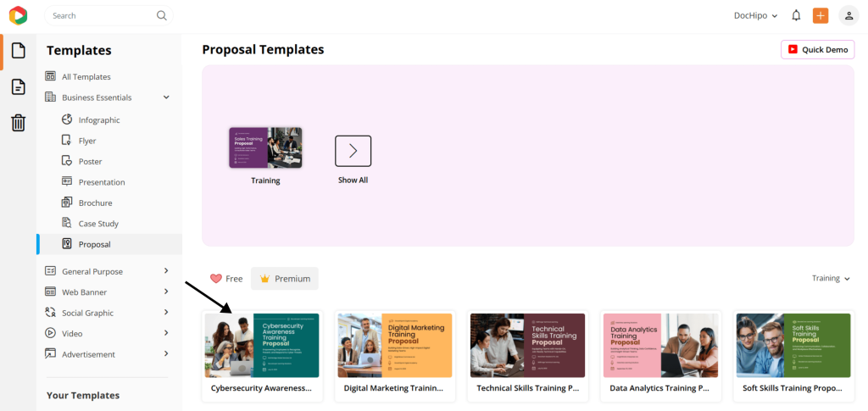This screenshot has height=411, width=868.
Task: Collapse the Business Essentials chevron
Action: (x=166, y=97)
